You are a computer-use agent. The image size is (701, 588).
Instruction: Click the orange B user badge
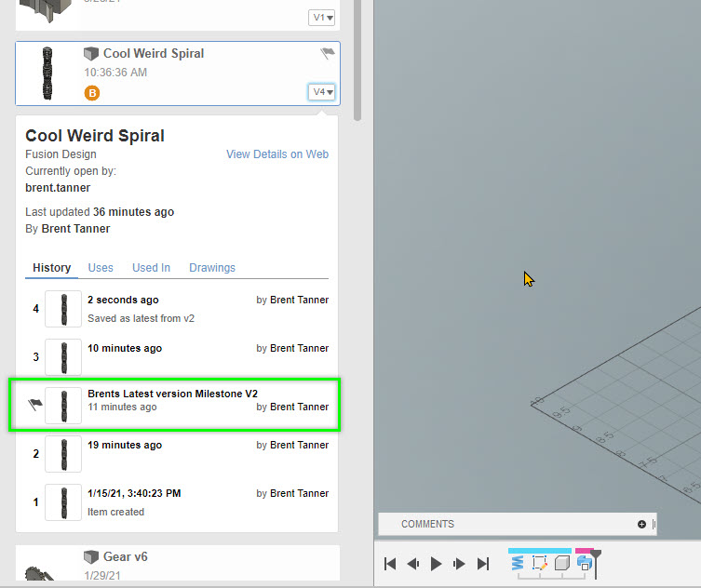[92, 93]
